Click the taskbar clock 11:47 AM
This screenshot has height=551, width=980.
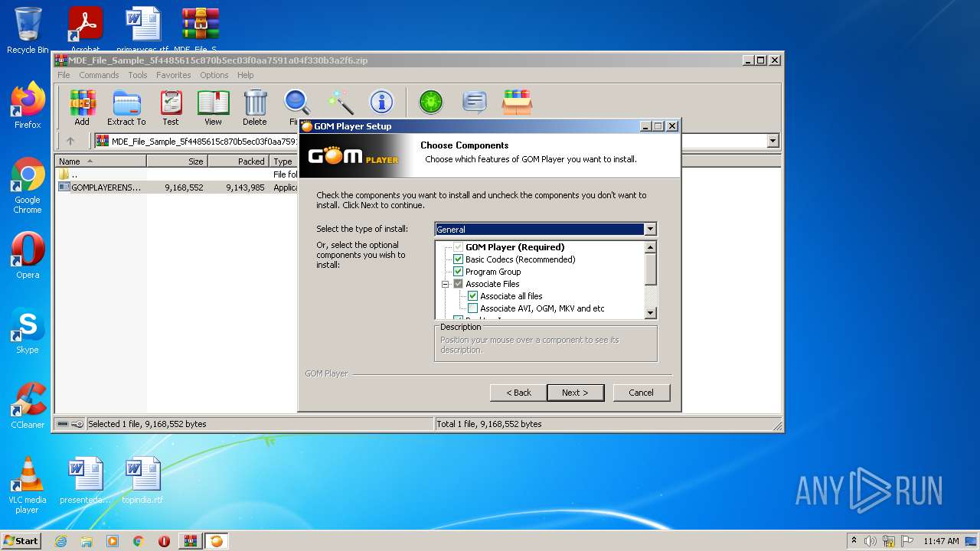click(940, 541)
